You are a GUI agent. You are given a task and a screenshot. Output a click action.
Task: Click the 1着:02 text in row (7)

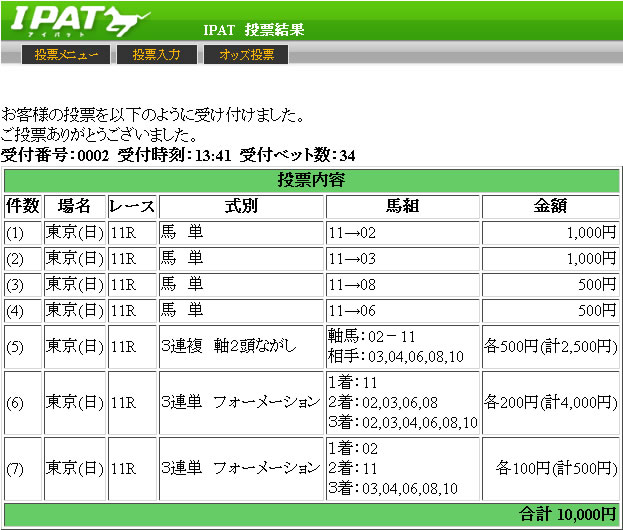pyautogui.click(x=353, y=449)
